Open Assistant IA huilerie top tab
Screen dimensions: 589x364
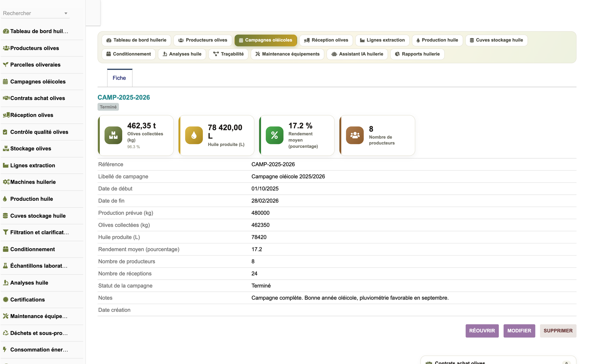point(357,54)
